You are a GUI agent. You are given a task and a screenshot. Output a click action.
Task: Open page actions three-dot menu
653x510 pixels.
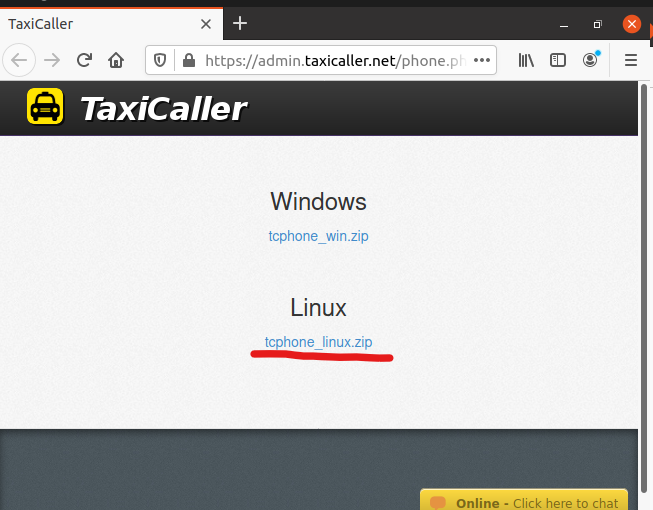(482, 60)
